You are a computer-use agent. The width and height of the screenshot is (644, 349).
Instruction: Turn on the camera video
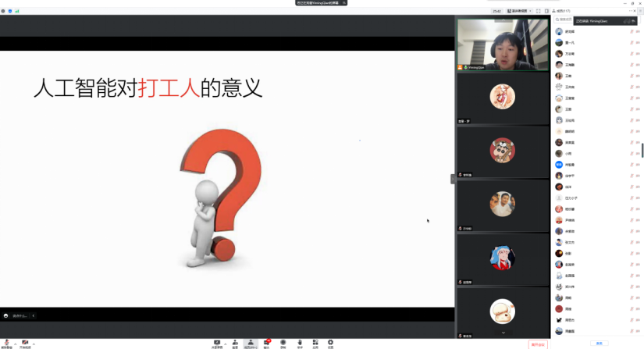[x=25, y=342]
